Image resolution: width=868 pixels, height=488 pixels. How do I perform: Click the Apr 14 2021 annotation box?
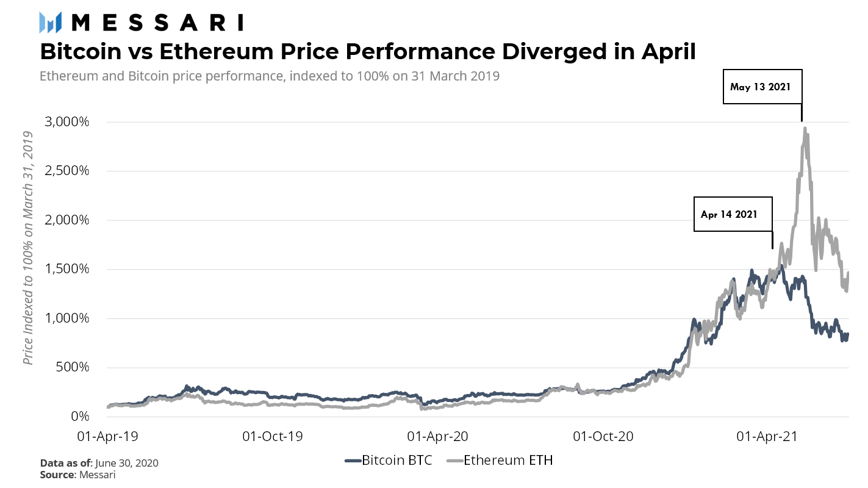[733, 214]
